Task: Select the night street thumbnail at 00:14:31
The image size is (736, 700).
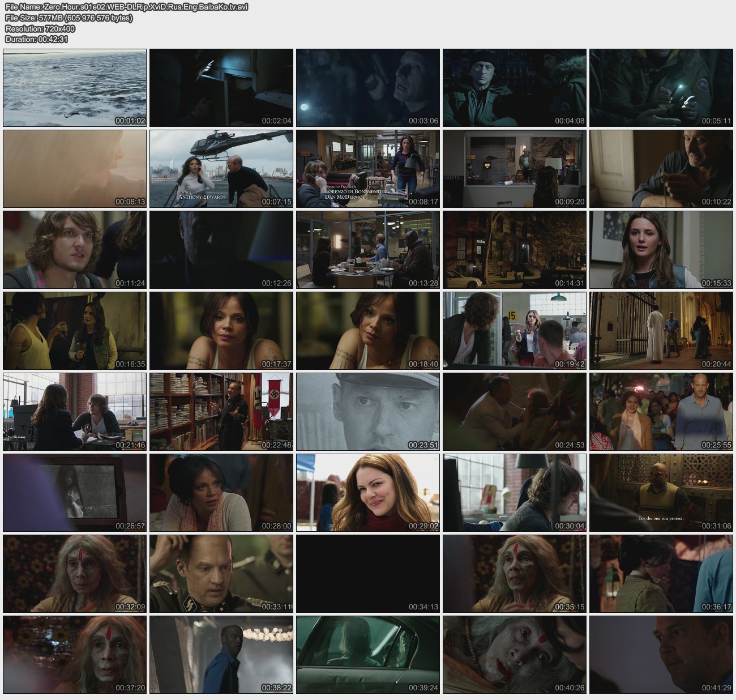Action: 515,250
